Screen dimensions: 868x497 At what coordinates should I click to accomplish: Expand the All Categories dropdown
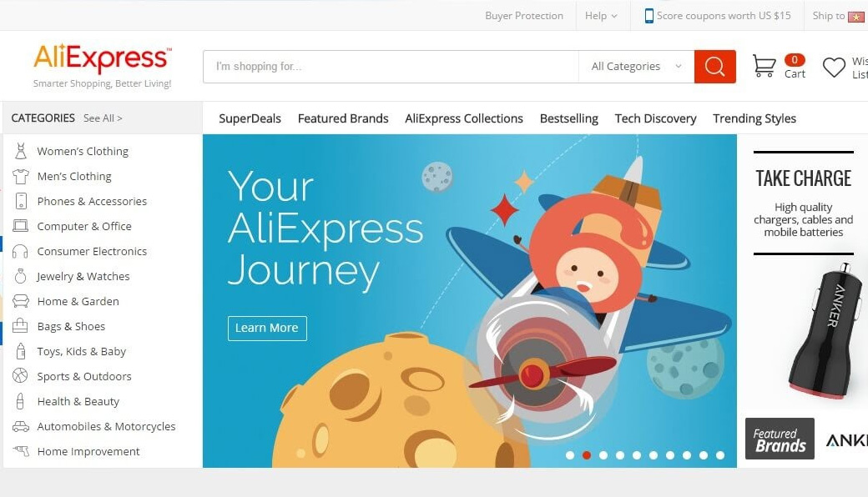(636, 67)
